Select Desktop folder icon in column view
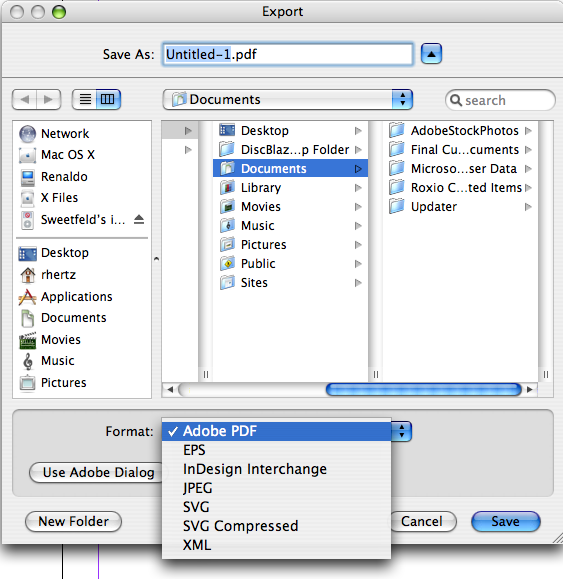This screenshot has width=563, height=579. point(227,130)
